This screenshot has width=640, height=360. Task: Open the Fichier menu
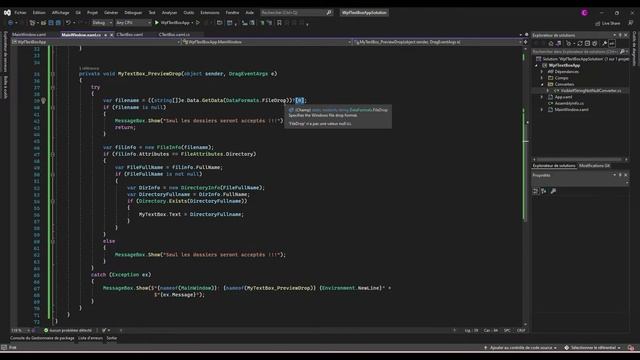click(20, 13)
